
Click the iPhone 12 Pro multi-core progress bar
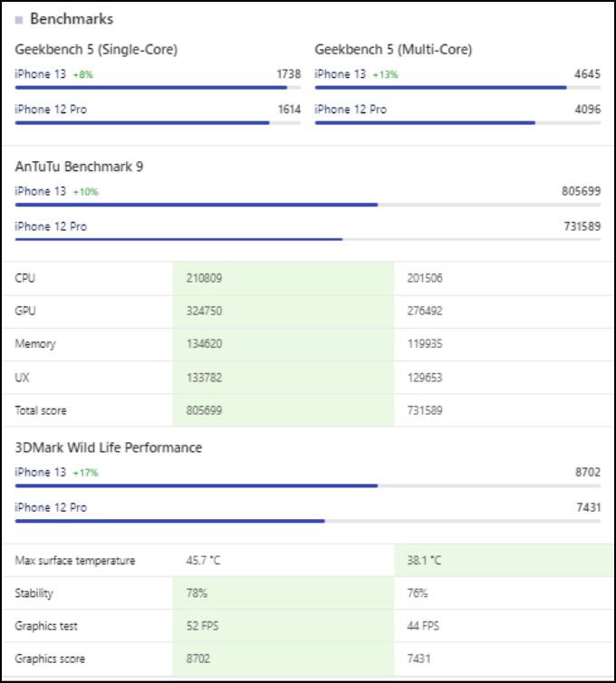(x=457, y=123)
